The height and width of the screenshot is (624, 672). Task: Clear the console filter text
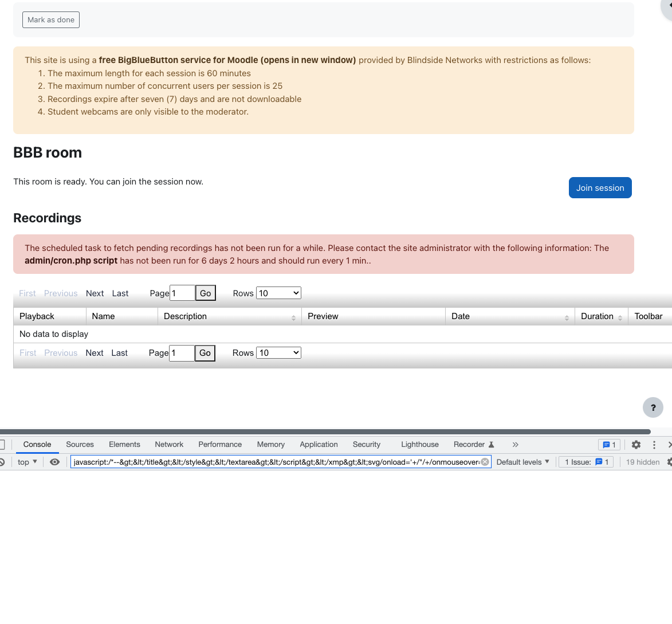[x=485, y=462]
